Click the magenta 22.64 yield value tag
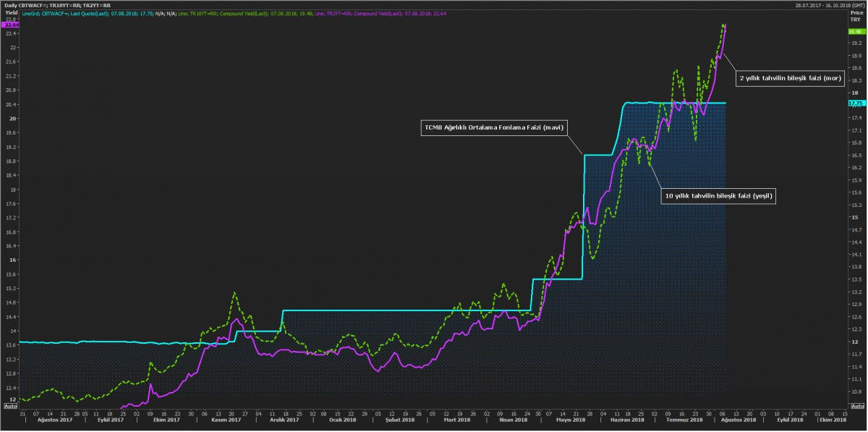 pos(9,27)
